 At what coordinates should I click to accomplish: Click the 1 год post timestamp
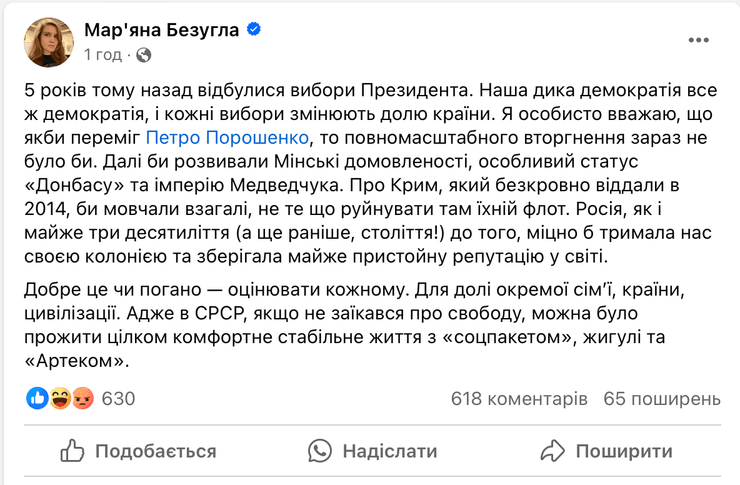pos(105,54)
